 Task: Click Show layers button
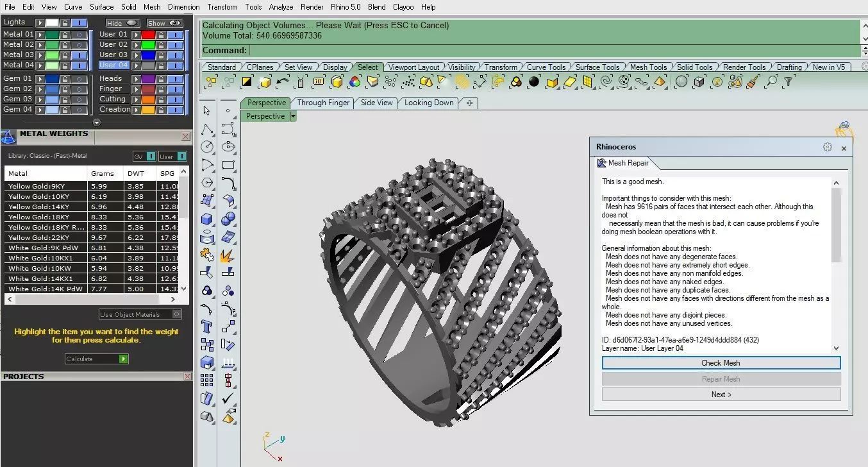[x=165, y=23]
